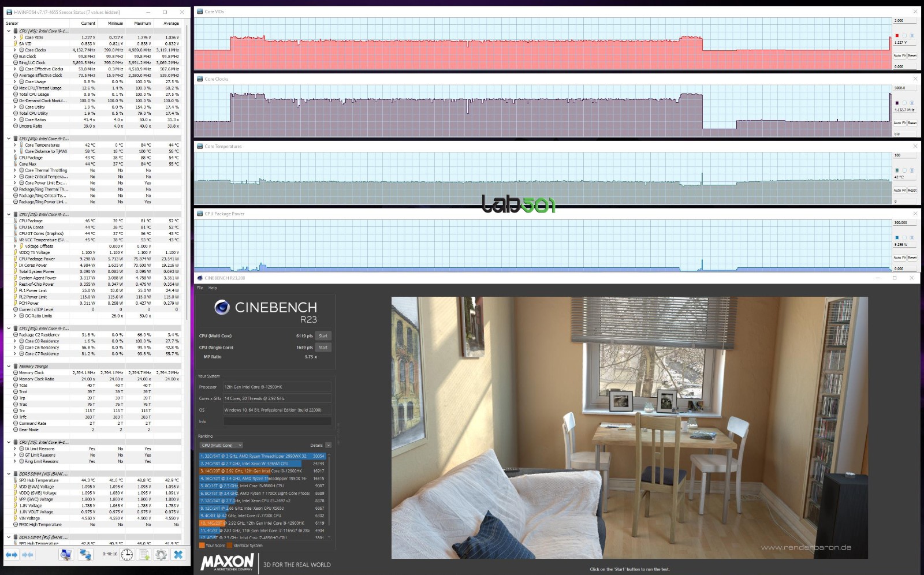924x575 pixels.
Task: Toggle the blue square option in Core Clocks graph
Action: [x=912, y=103]
